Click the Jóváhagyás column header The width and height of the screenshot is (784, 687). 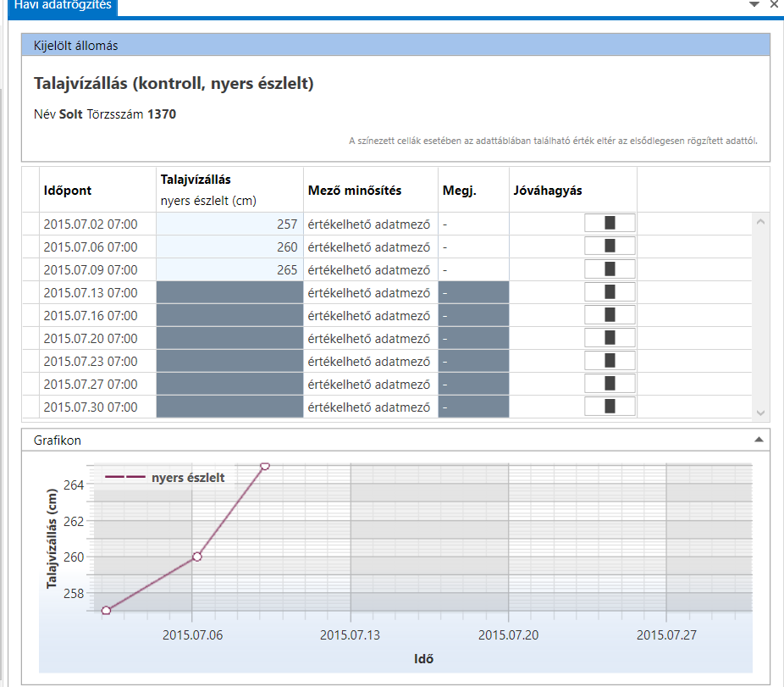coord(573,190)
